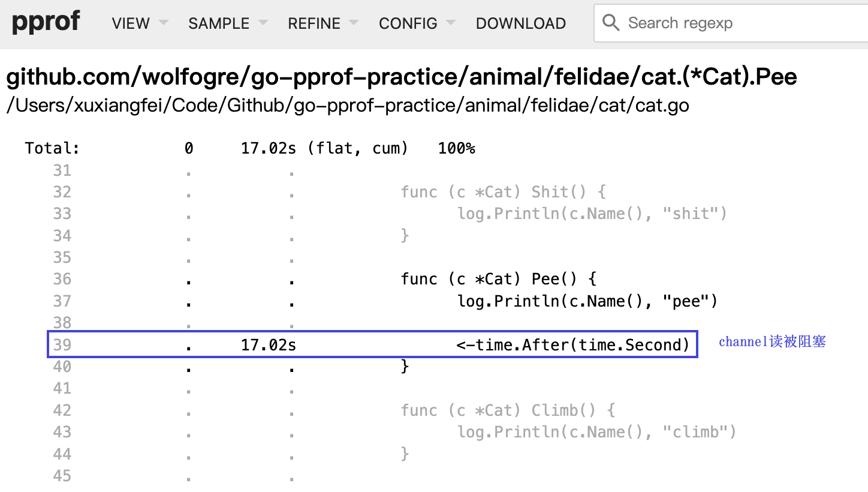Image resolution: width=868 pixels, height=492 pixels.
Task: Click the blue channel读被阻塞 annotation
Action: pyautogui.click(x=772, y=341)
